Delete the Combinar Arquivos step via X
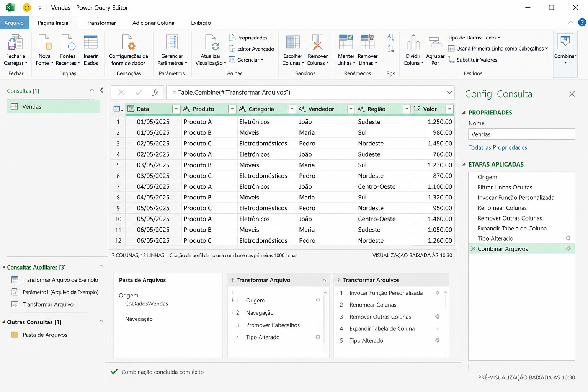Screen dimensions: 588x392 [x=473, y=248]
